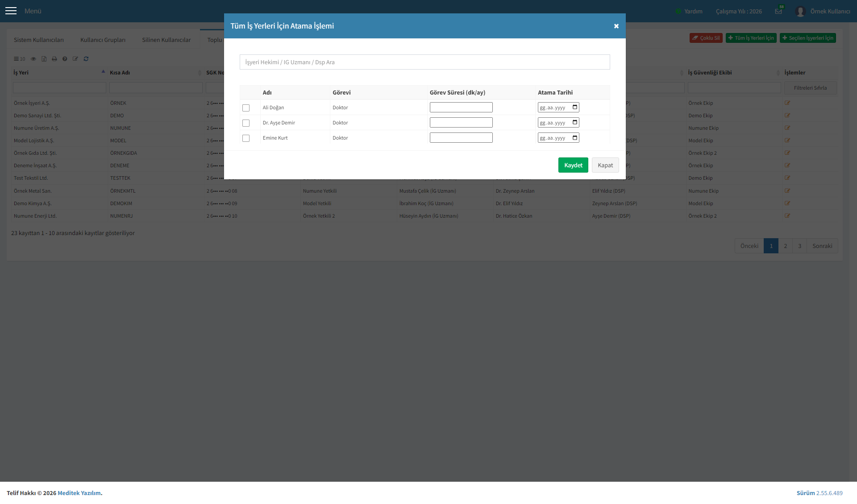Sort table by İş Yeri column arrow
The image size is (857, 504).
tap(103, 72)
